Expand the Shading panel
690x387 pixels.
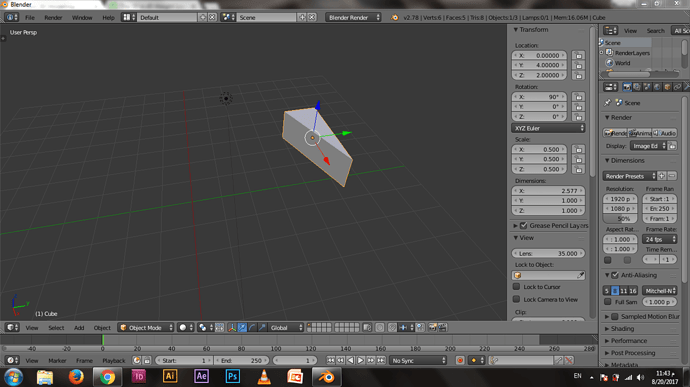(622, 328)
